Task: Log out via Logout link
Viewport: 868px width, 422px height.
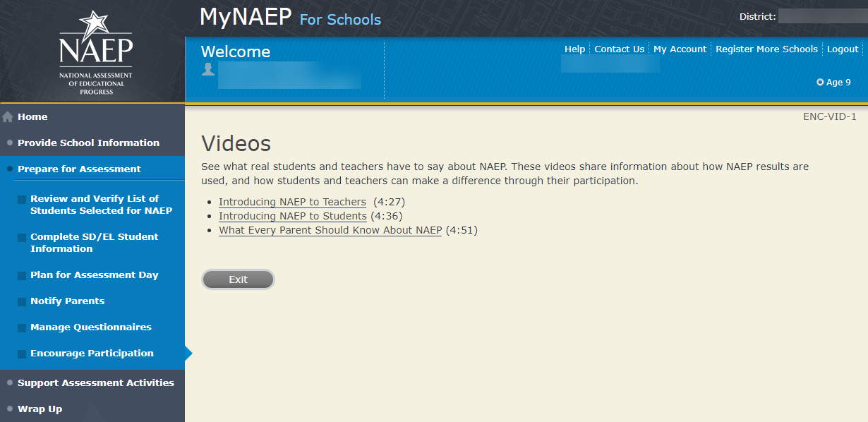Action: click(843, 49)
